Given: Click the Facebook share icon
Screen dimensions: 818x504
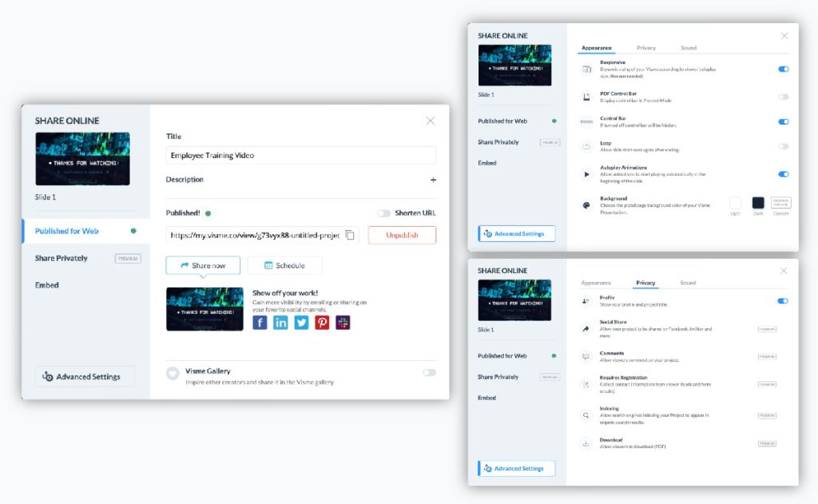Looking at the screenshot, I should point(260,323).
